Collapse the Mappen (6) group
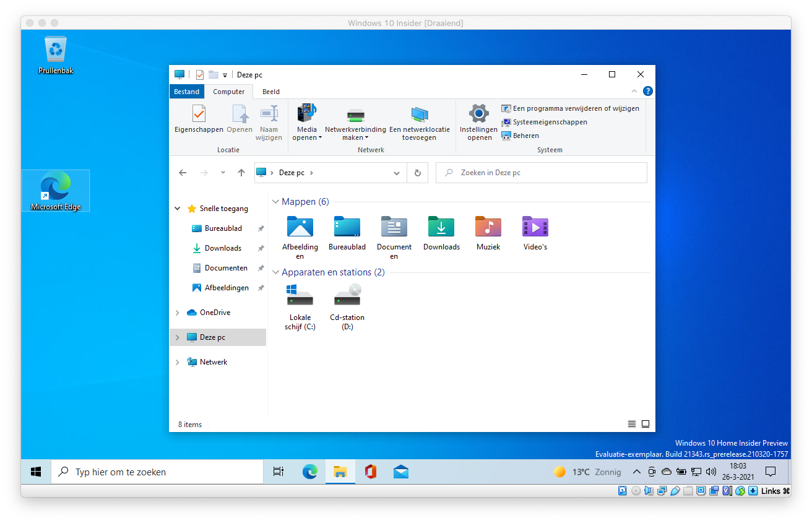Screen dimensions: 812x523 coord(275,202)
